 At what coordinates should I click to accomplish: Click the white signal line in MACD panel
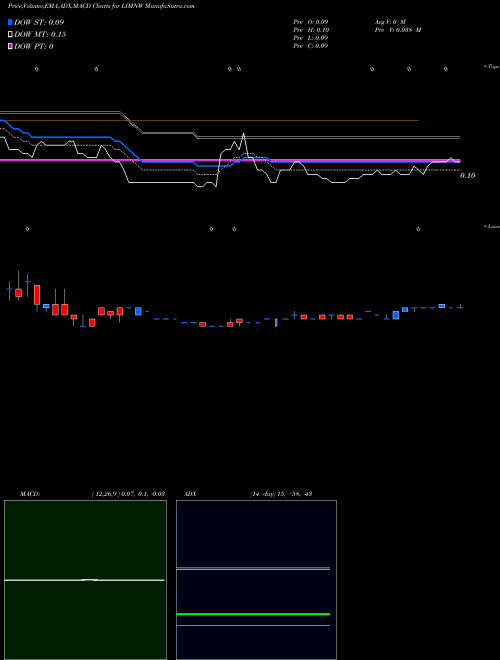coord(84,580)
